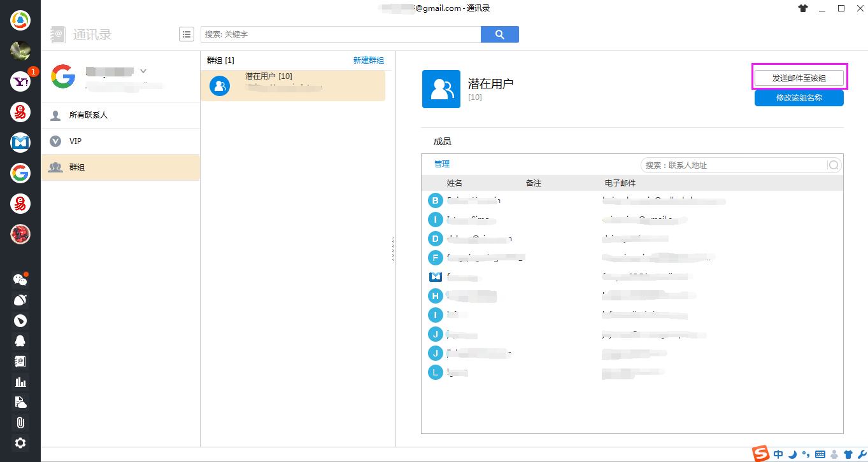
Task: Open the contact list view options menu
Action: click(187, 34)
